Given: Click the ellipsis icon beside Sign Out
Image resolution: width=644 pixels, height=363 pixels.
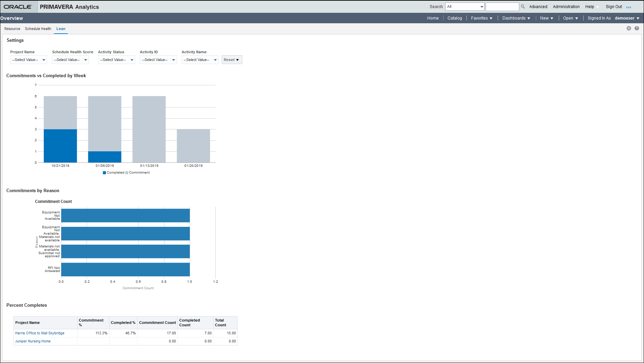Looking at the screenshot, I should pyautogui.click(x=629, y=7).
